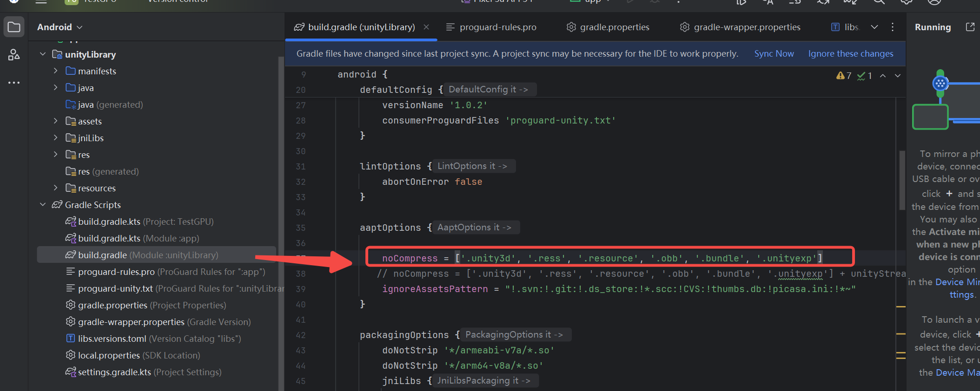Click the ignoreAssetsPattern line in the editor
The height and width of the screenshot is (391, 980).
click(x=619, y=289)
